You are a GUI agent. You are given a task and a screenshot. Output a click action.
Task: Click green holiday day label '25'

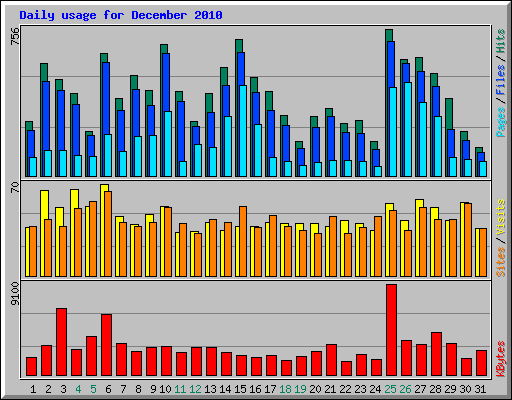coord(390,389)
